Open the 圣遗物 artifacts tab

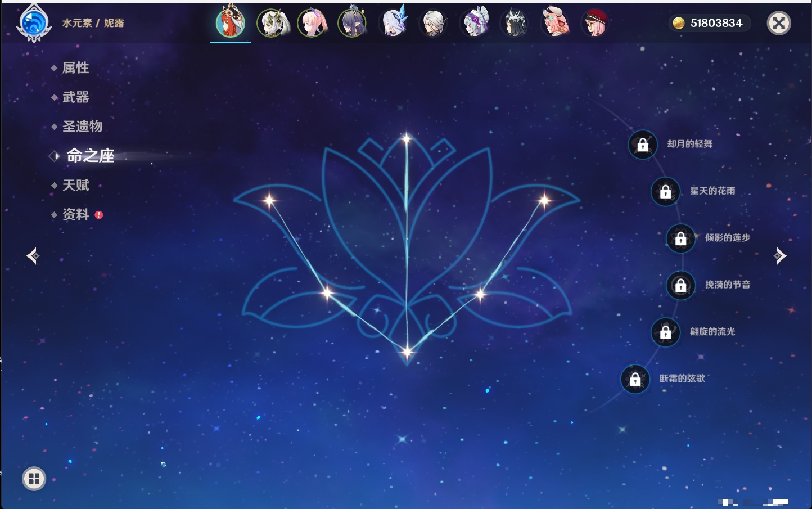coord(82,127)
